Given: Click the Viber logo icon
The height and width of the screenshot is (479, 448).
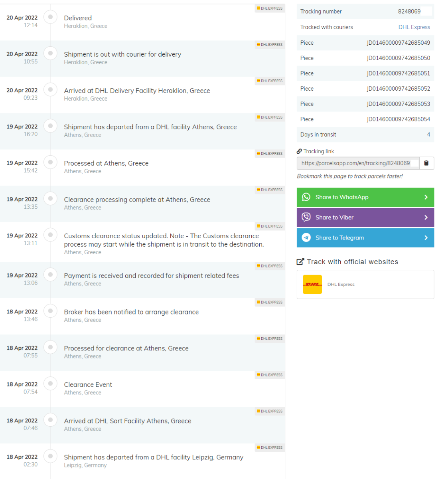Looking at the screenshot, I should 306,217.
